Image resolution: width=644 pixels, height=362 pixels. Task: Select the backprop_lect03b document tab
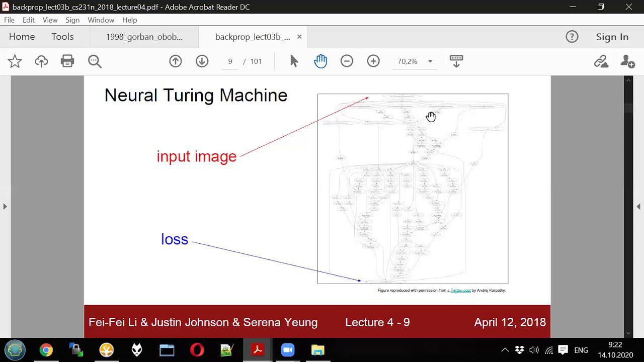tap(253, 37)
